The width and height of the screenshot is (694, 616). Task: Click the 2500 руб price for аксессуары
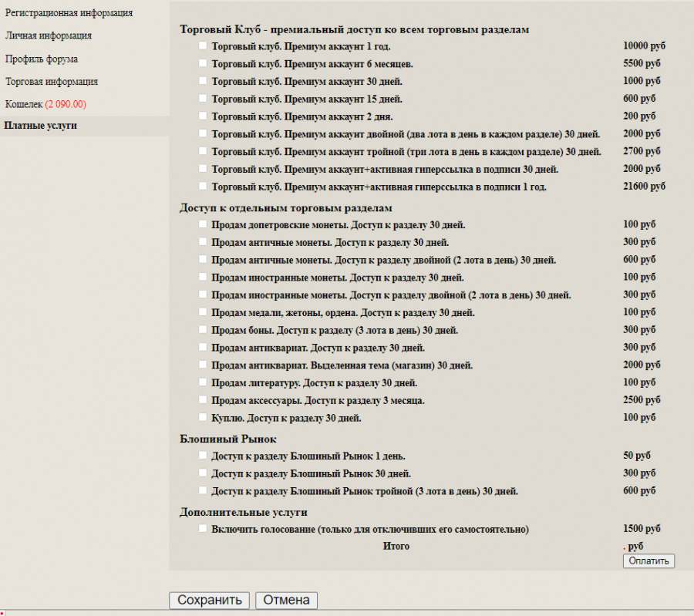click(x=642, y=399)
